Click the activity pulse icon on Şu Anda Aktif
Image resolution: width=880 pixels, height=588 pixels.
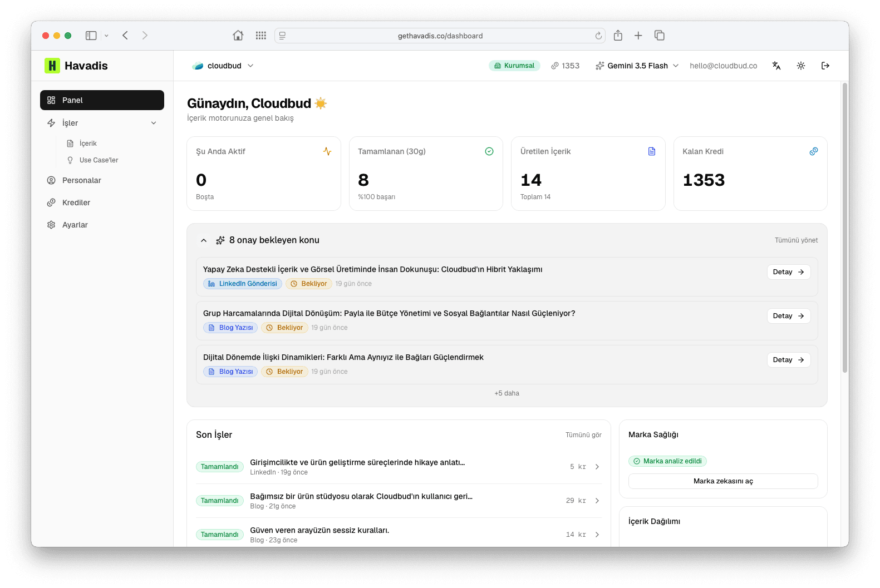(327, 151)
